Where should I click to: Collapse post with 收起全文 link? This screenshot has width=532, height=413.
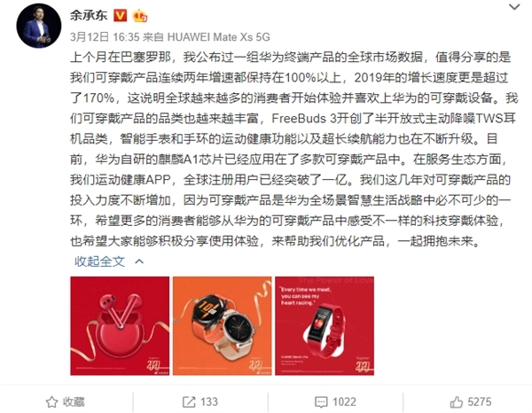(x=99, y=261)
